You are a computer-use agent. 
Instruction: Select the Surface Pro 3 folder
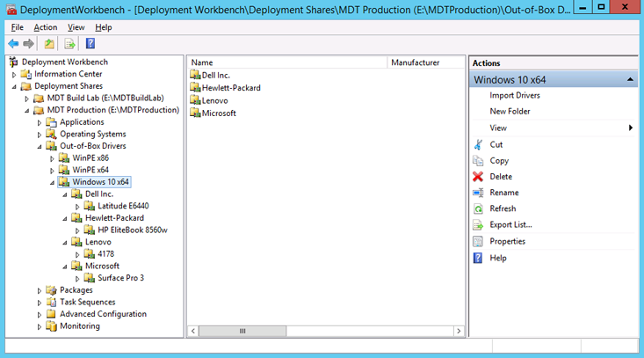(x=120, y=278)
